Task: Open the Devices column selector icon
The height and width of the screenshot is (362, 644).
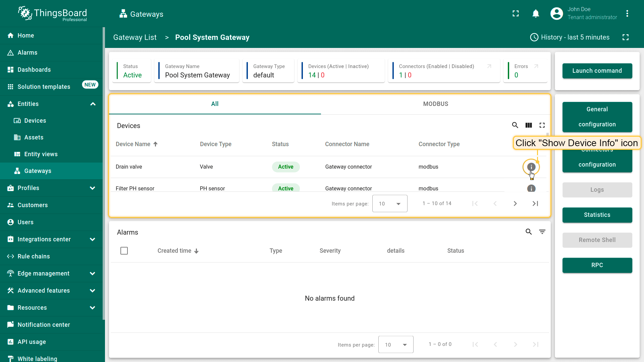Action: coord(529,125)
